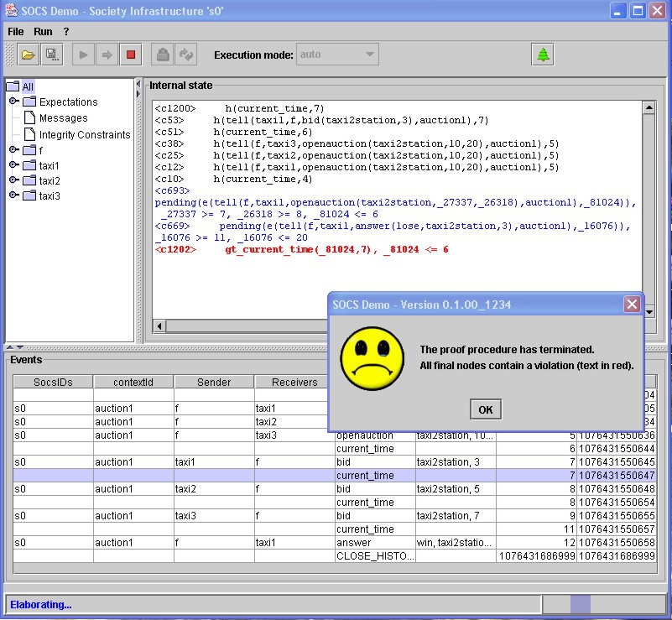Screen dimensions: 672x620
Task: Open the File menu
Action: click(x=16, y=31)
